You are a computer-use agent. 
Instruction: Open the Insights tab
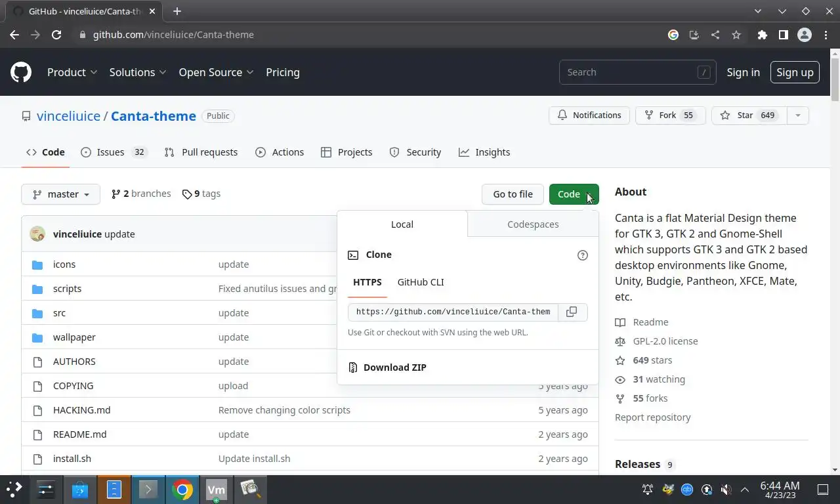pos(484,152)
